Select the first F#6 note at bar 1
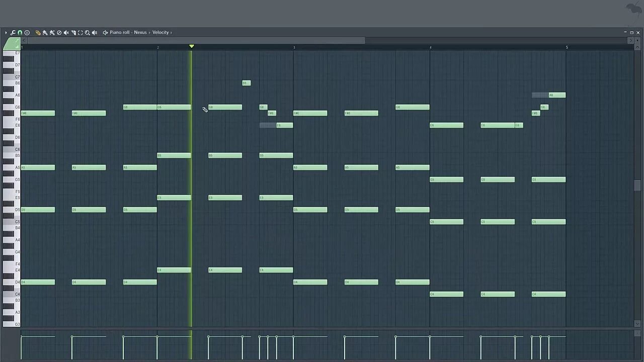 coord(38,113)
